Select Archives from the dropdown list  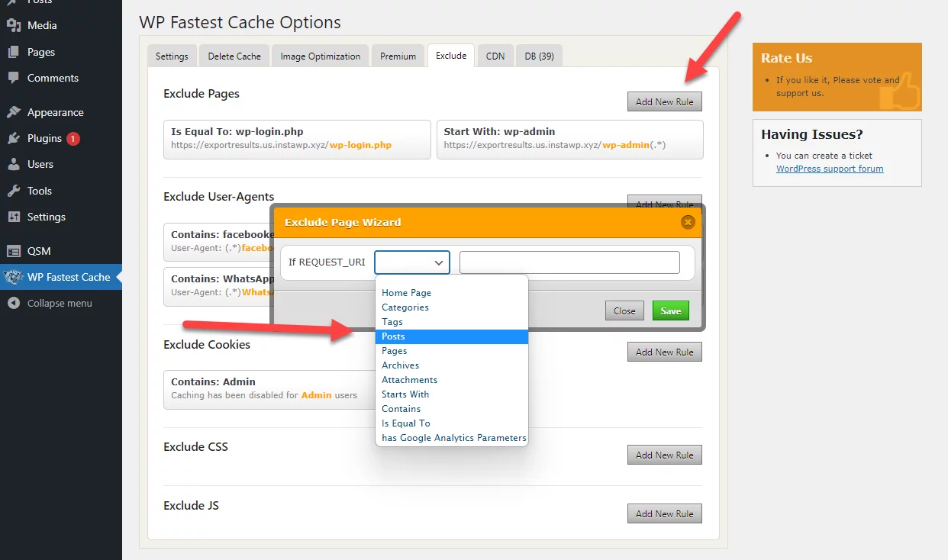(x=452, y=365)
